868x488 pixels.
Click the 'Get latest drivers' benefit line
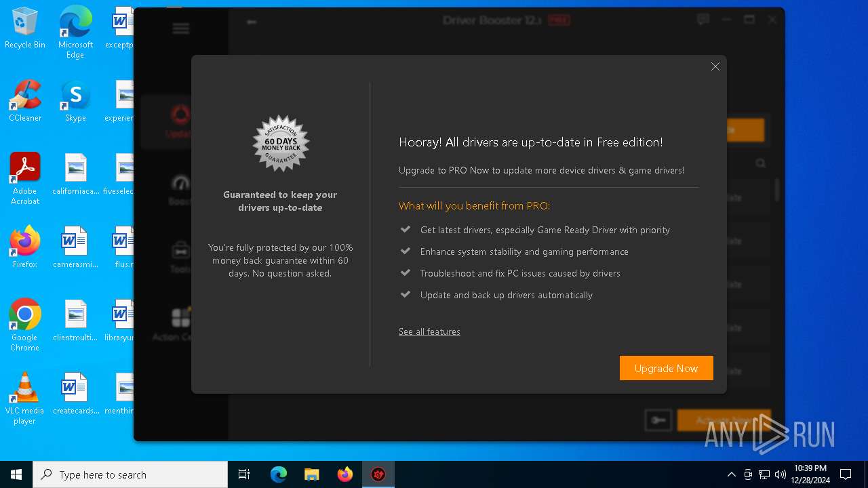(x=545, y=230)
